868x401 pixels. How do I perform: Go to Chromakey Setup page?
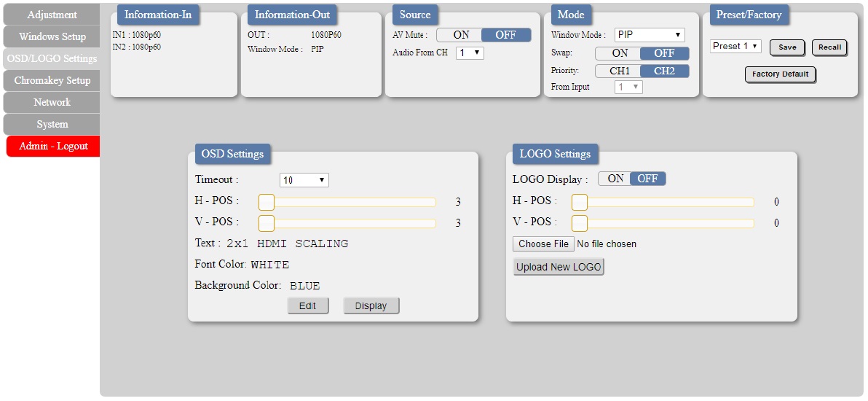click(x=52, y=80)
